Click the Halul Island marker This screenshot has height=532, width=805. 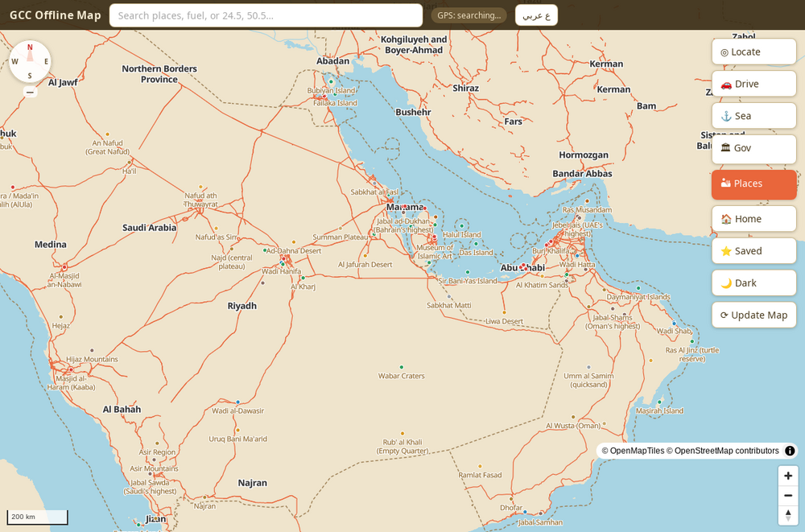(461, 226)
